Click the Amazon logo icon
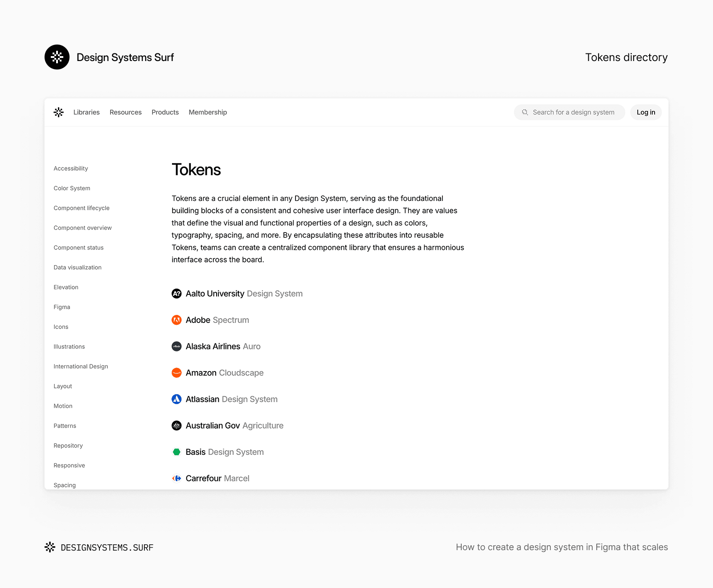Image resolution: width=713 pixels, height=588 pixels. (176, 373)
